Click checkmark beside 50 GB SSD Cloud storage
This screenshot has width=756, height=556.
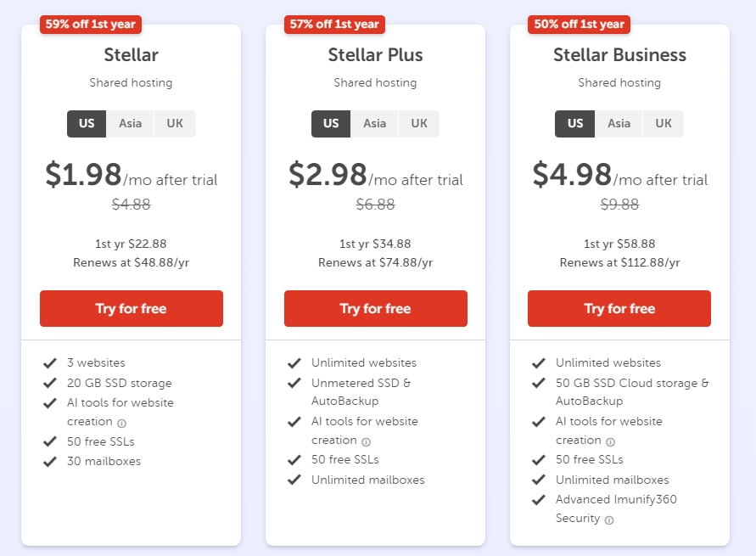coord(539,383)
